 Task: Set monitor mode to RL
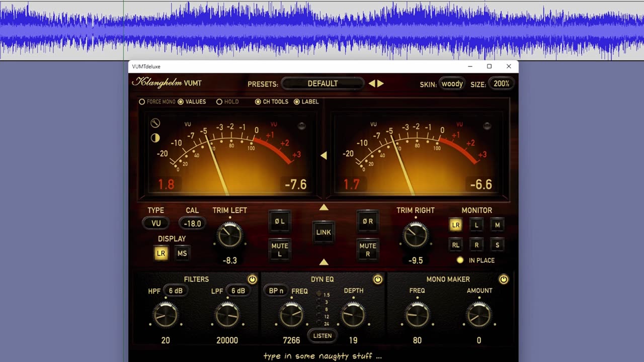[456, 245]
